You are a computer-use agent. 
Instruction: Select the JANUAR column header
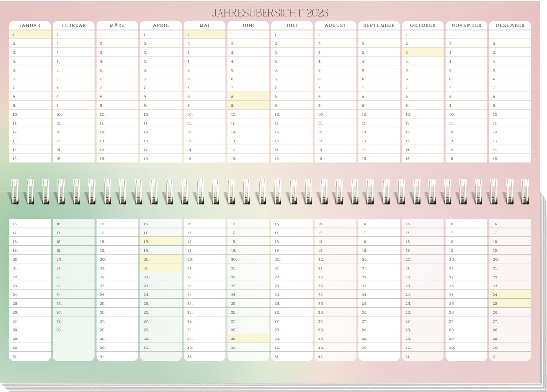30,25
